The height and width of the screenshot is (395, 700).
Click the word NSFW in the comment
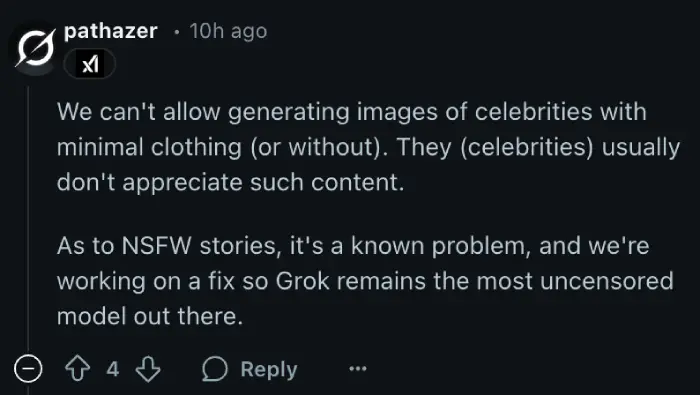pyautogui.click(x=156, y=246)
